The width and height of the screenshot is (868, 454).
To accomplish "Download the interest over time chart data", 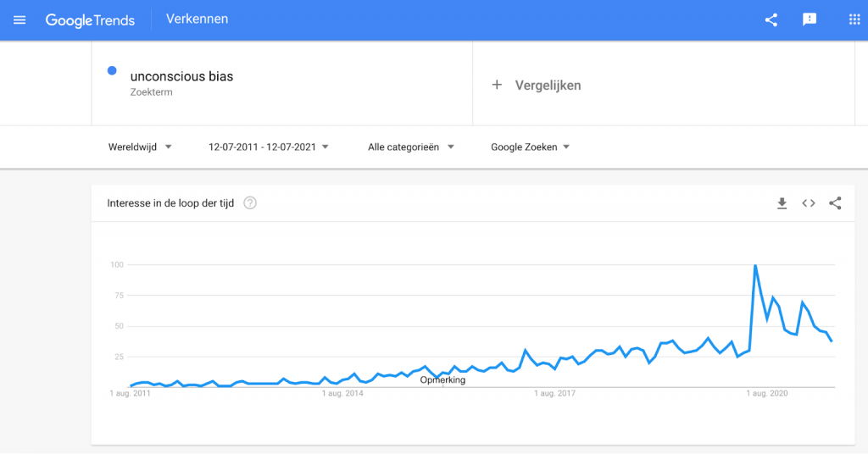I will 782,203.
